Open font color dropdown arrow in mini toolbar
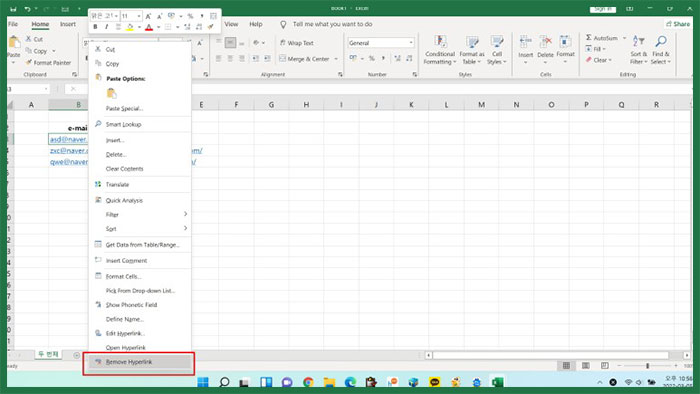 click(x=158, y=28)
